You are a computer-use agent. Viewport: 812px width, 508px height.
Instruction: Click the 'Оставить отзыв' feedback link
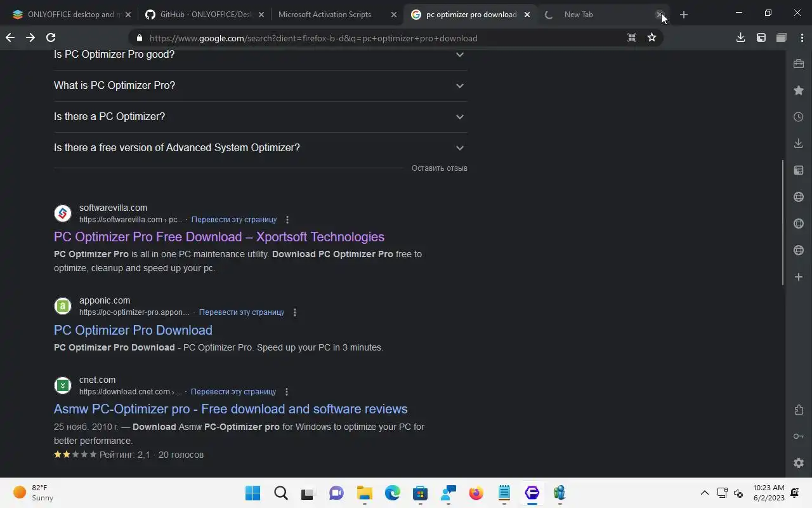click(440, 168)
